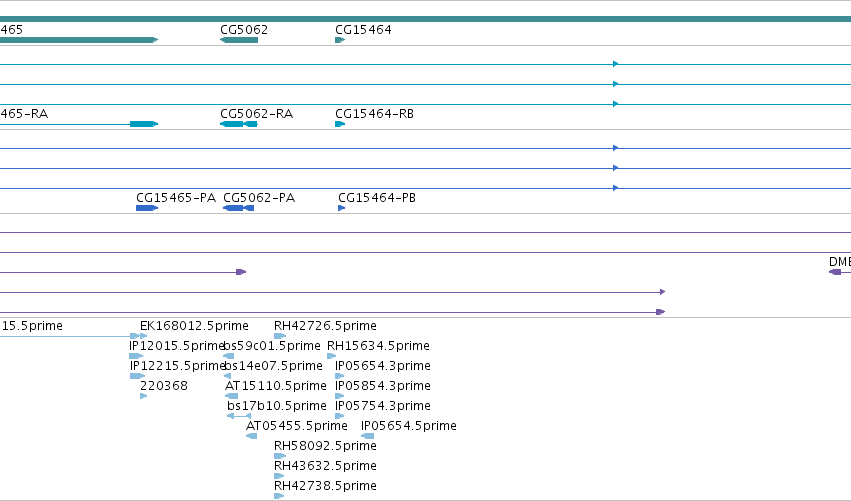Select the CG15464 gene label
851x501 pixels.
point(363,30)
